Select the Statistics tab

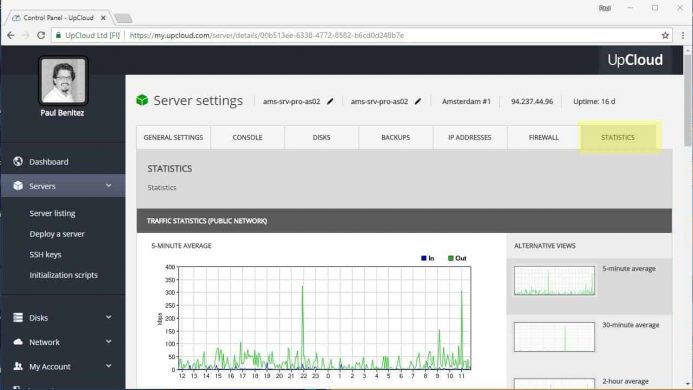618,138
